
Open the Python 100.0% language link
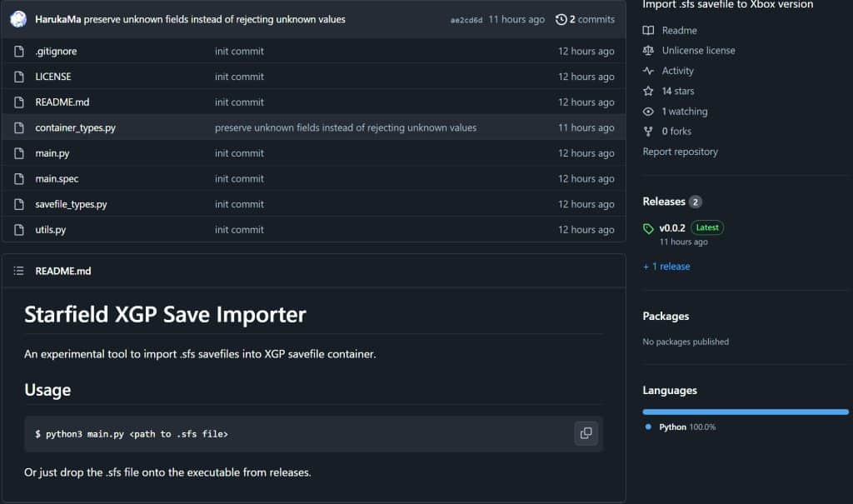(687, 427)
